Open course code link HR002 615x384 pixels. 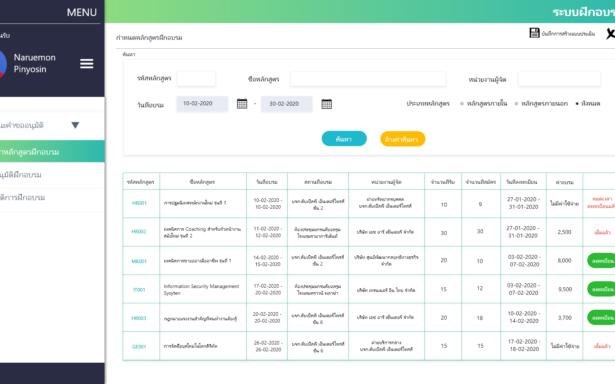click(x=139, y=232)
